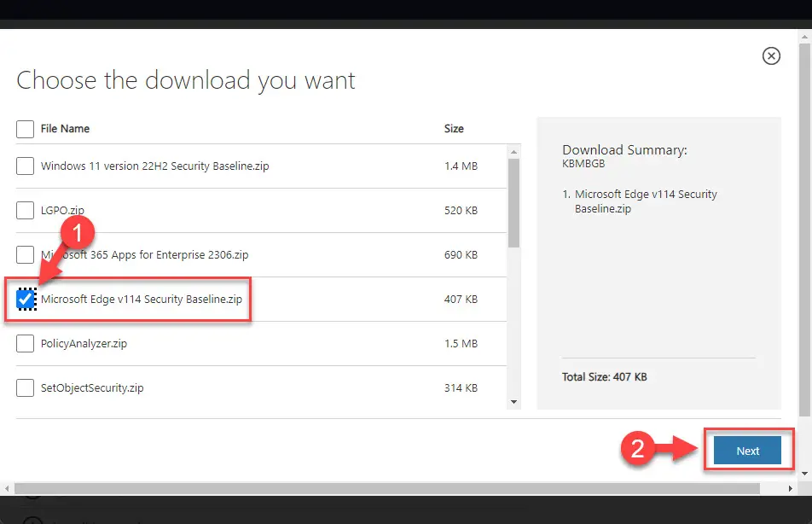Click the file list scroll-up arrow
The image size is (812, 524).
pos(513,152)
